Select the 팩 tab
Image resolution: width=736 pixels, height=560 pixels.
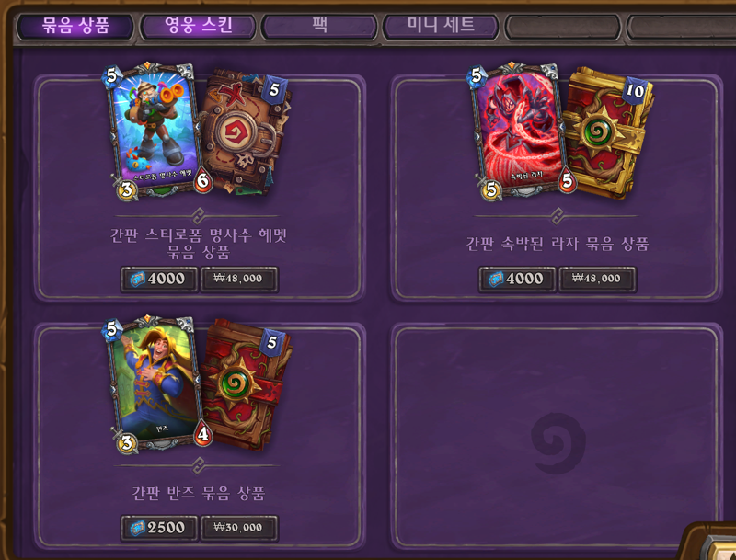319,27
